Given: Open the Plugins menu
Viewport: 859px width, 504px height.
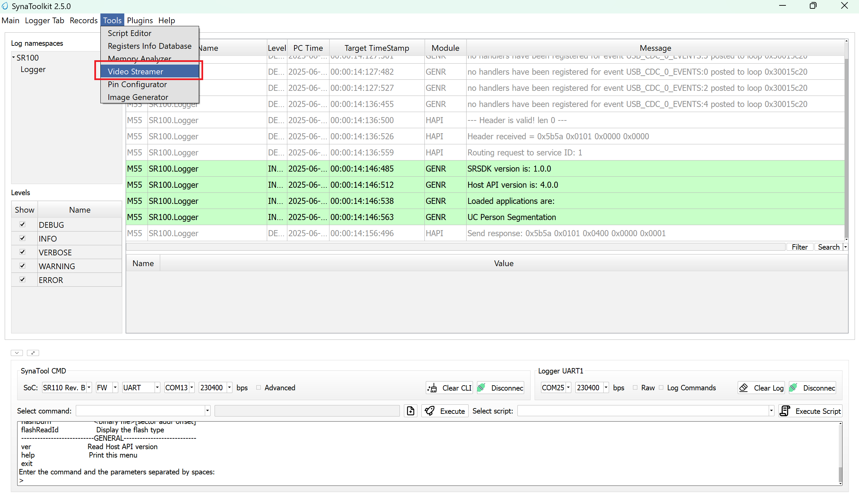Looking at the screenshot, I should click(140, 21).
